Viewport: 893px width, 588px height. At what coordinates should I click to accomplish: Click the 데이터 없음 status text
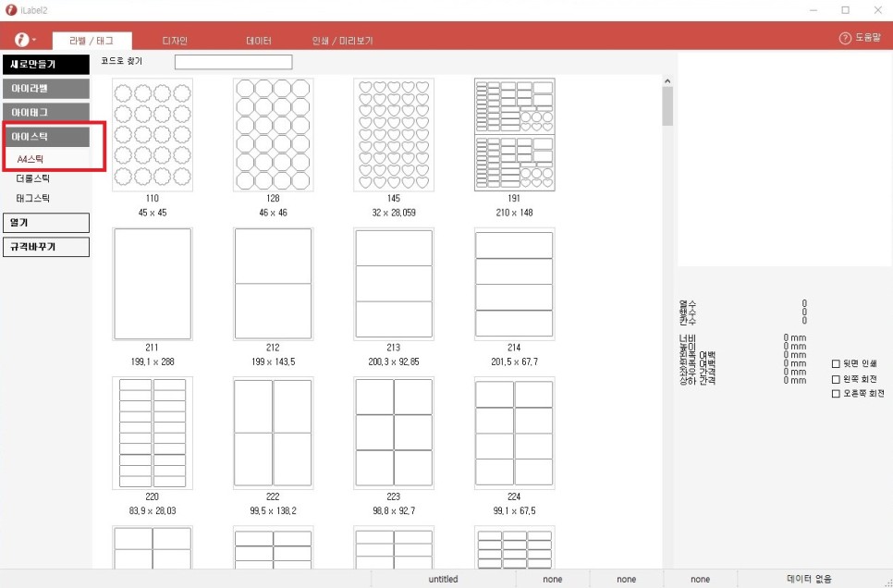809,579
